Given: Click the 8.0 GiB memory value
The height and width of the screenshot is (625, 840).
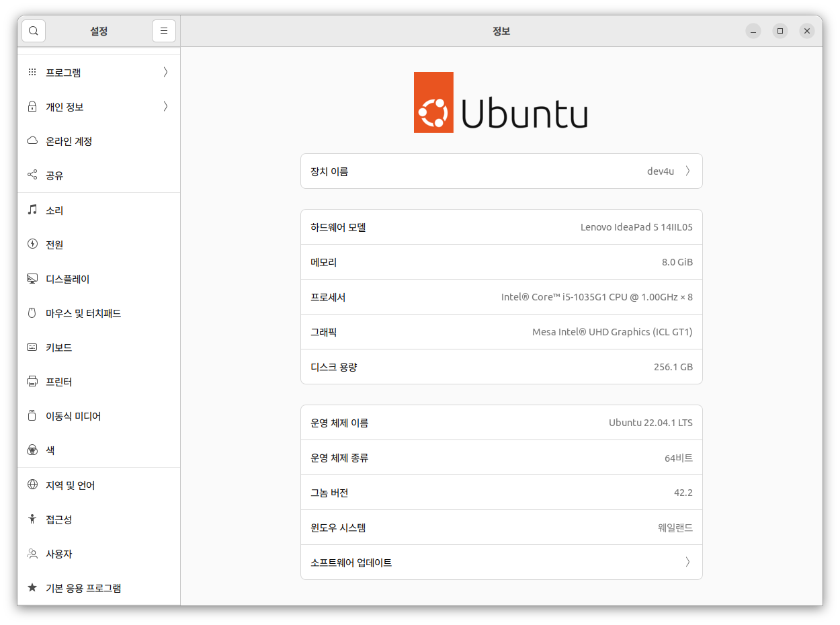Looking at the screenshot, I should click(x=677, y=262).
